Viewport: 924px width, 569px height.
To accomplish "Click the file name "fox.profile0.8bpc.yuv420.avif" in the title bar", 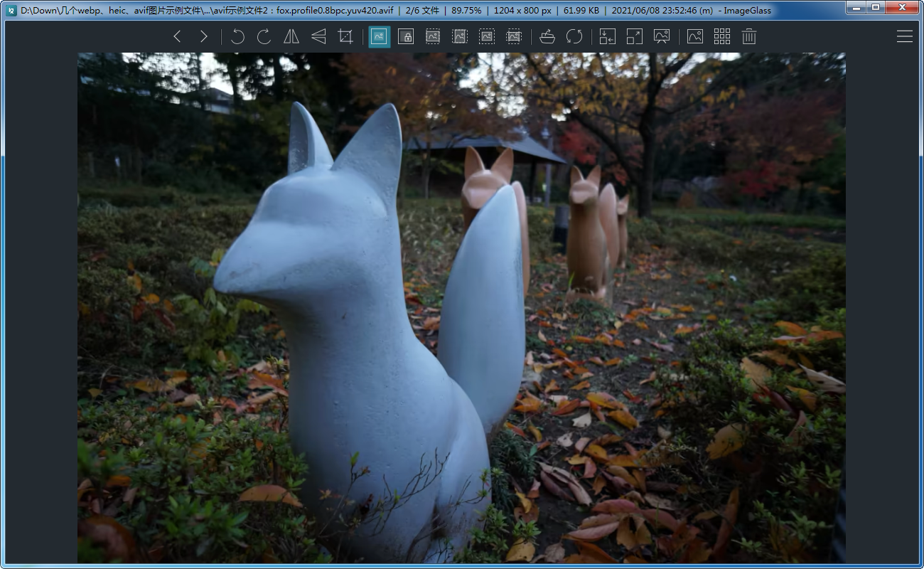I will (335, 11).
